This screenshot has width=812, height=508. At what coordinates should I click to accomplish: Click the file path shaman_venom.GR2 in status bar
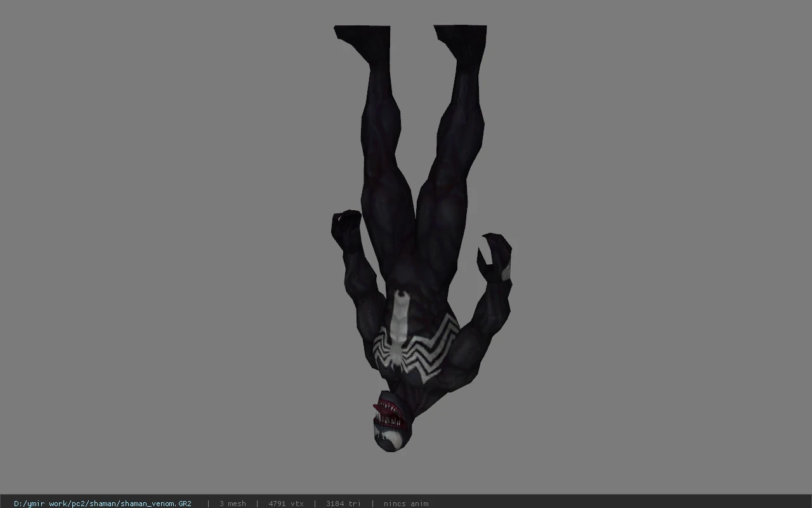(x=103, y=504)
